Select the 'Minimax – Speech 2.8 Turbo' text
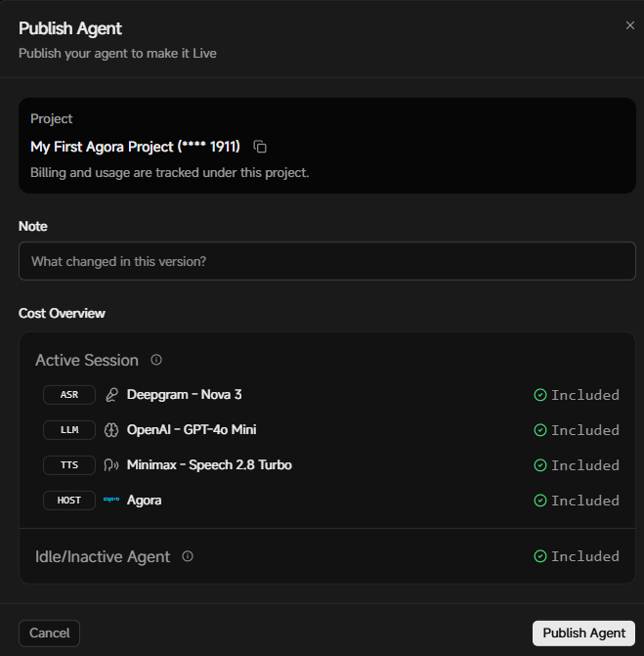 (x=209, y=464)
